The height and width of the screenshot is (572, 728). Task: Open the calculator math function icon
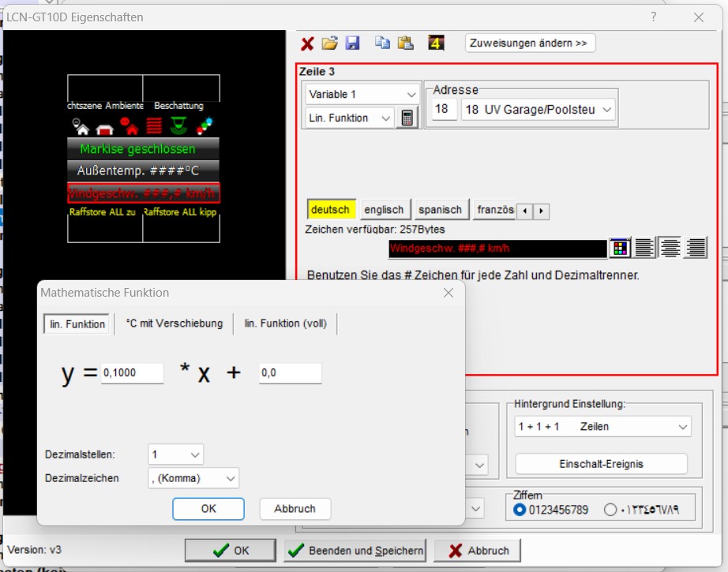coord(407,118)
